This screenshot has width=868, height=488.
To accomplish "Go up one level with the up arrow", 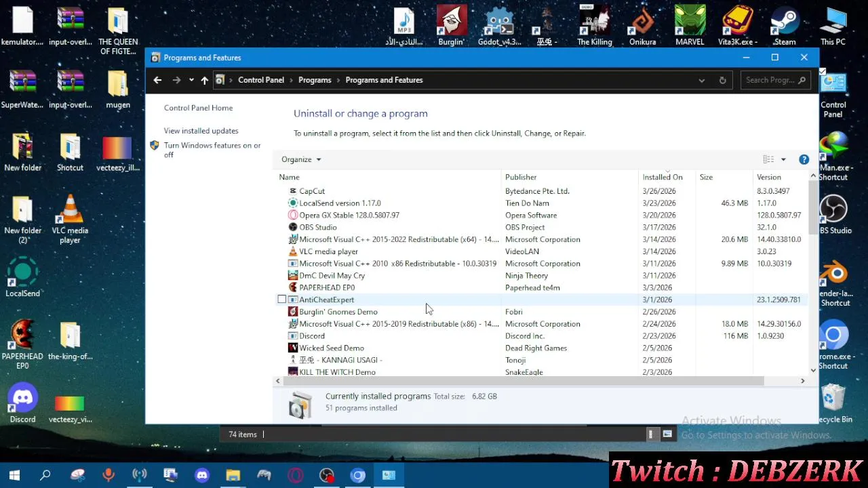I will (x=204, y=80).
